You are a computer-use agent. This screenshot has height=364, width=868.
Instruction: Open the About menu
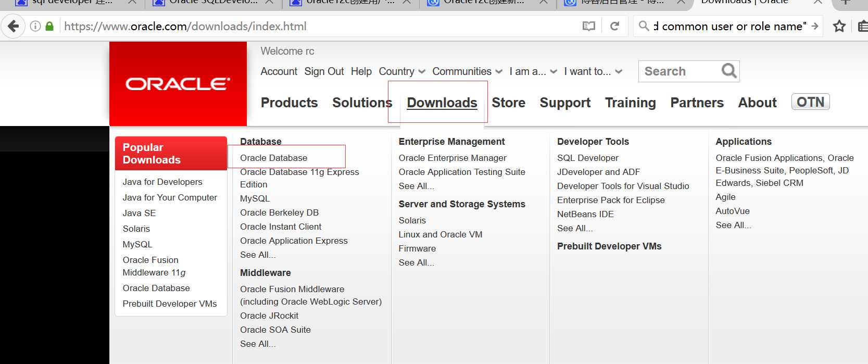(758, 103)
